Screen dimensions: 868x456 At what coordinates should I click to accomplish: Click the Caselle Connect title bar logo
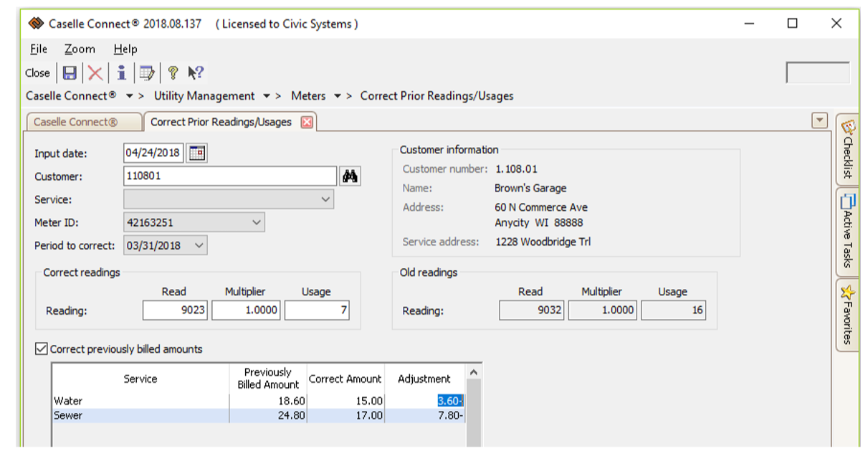37,24
